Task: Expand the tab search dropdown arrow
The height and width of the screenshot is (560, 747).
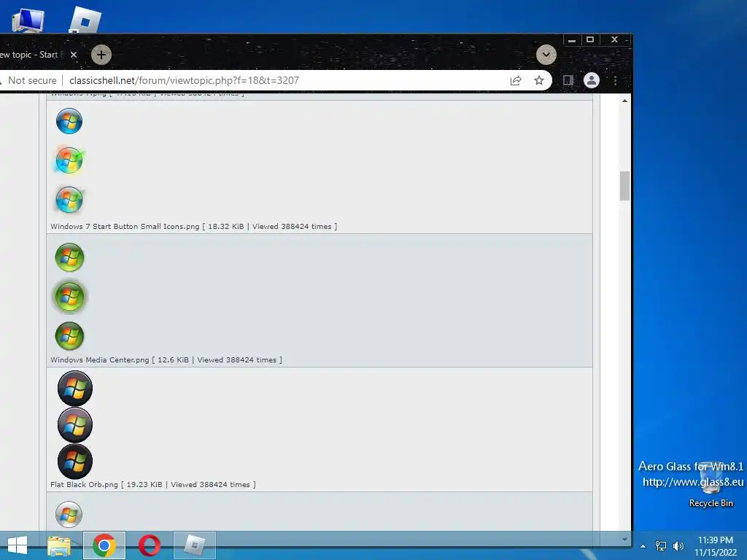Action: 546,55
